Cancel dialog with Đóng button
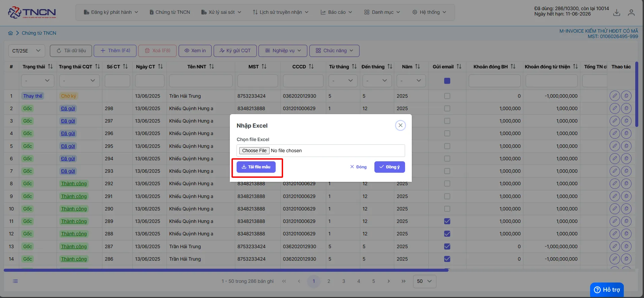 [358, 167]
